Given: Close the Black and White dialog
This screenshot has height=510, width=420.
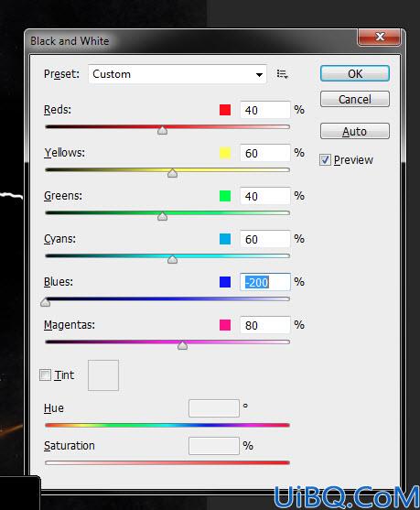Looking at the screenshot, I should point(380,37).
